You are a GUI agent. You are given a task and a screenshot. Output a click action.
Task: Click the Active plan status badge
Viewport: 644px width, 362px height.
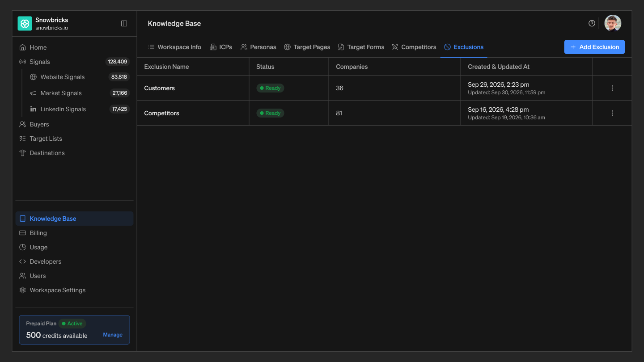(73, 324)
